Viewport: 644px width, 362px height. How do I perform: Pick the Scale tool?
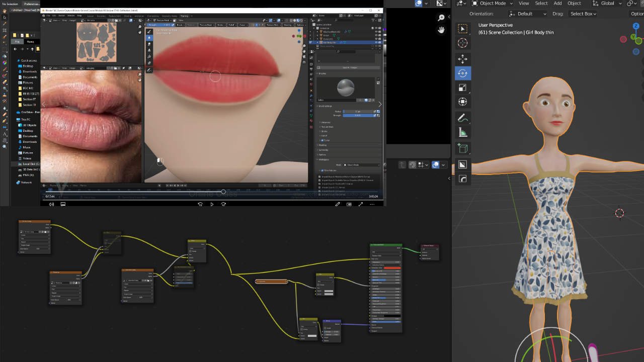coord(463,87)
